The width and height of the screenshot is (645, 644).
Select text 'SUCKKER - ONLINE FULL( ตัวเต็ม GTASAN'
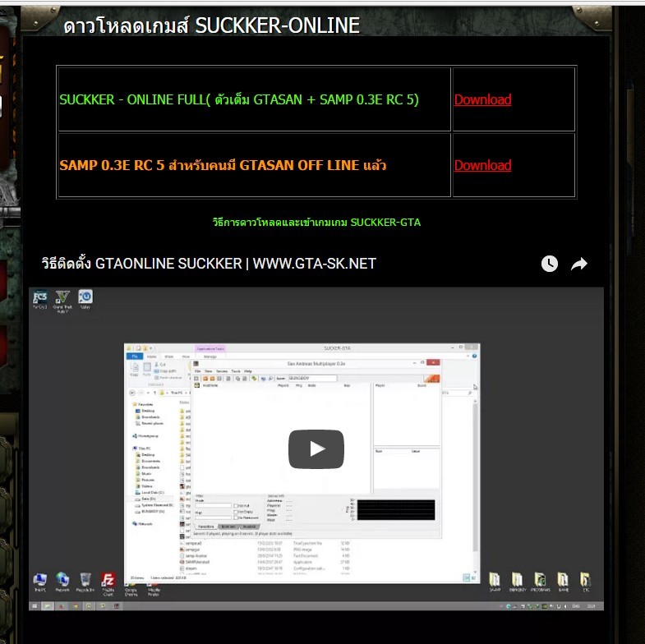tap(181, 99)
